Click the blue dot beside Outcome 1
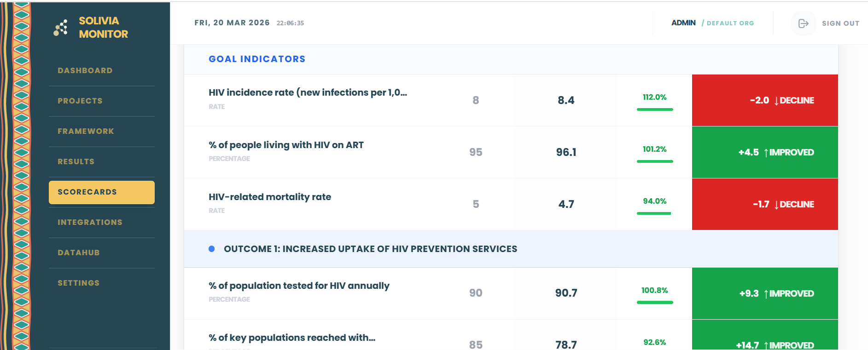Viewport: 868px width, 350px height. pyautogui.click(x=211, y=249)
